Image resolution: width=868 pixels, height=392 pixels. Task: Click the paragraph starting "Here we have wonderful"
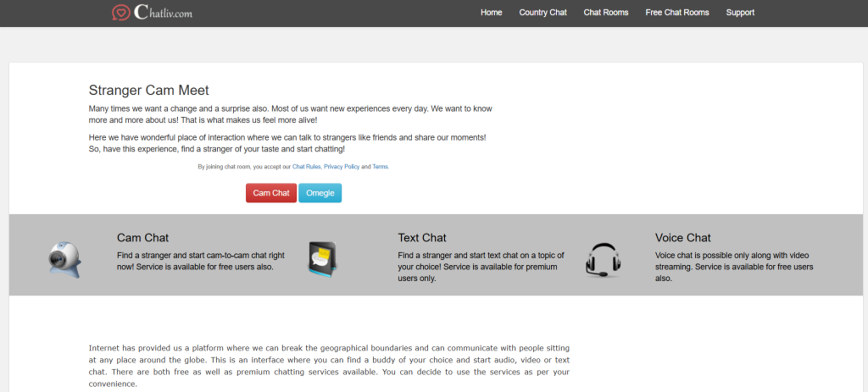coord(288,143)
